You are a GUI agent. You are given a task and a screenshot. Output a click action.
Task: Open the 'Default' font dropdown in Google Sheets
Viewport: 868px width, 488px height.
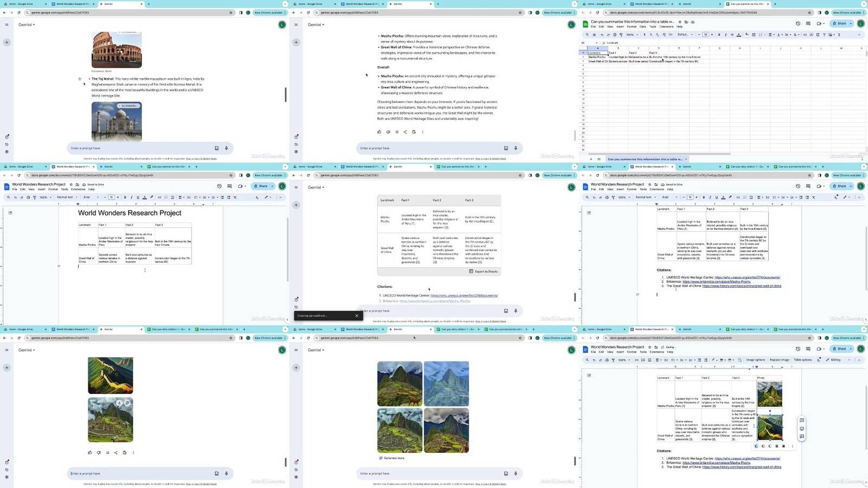pos(684,35)
